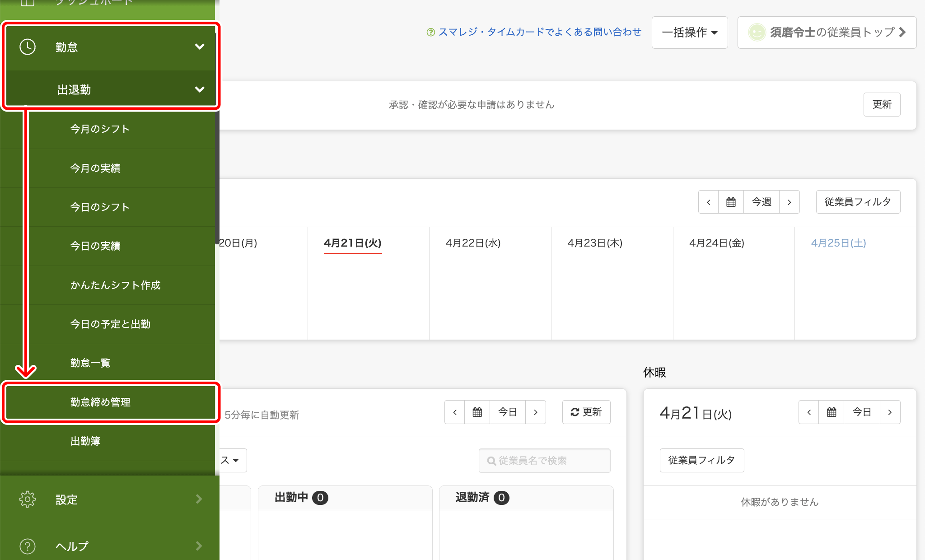Click the next day arrow in 休暇 panel
Screen dimensions: 925x560
click(x=890, y=412)
